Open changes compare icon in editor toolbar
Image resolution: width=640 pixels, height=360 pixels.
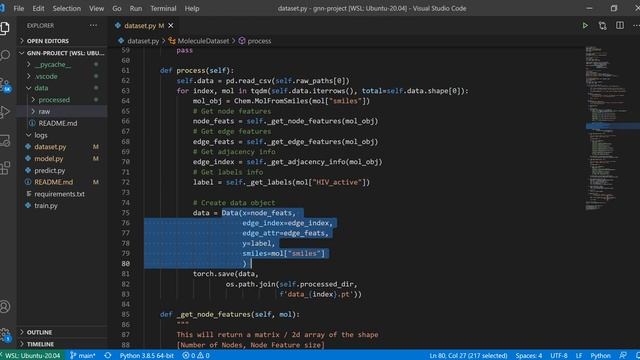tap(602, 26)
